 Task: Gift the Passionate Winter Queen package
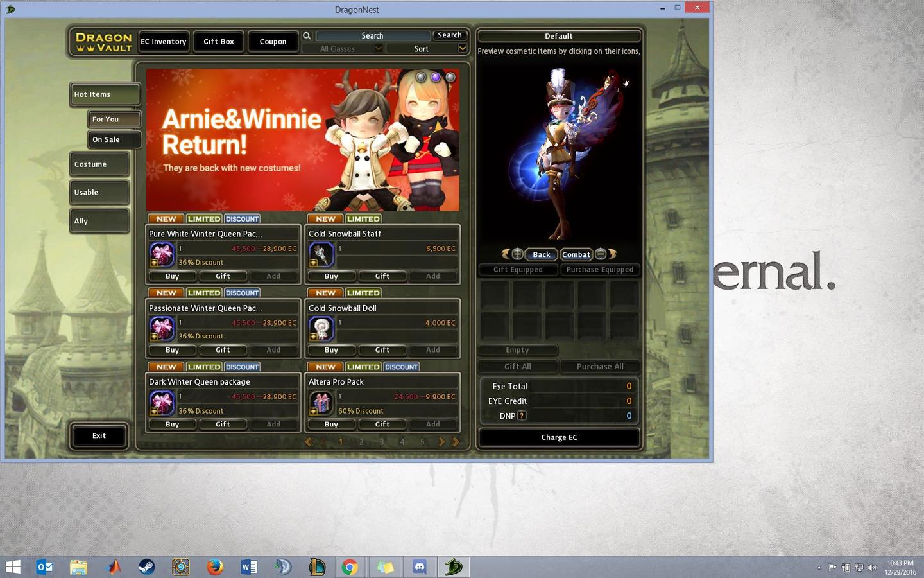tap(223, 350)
